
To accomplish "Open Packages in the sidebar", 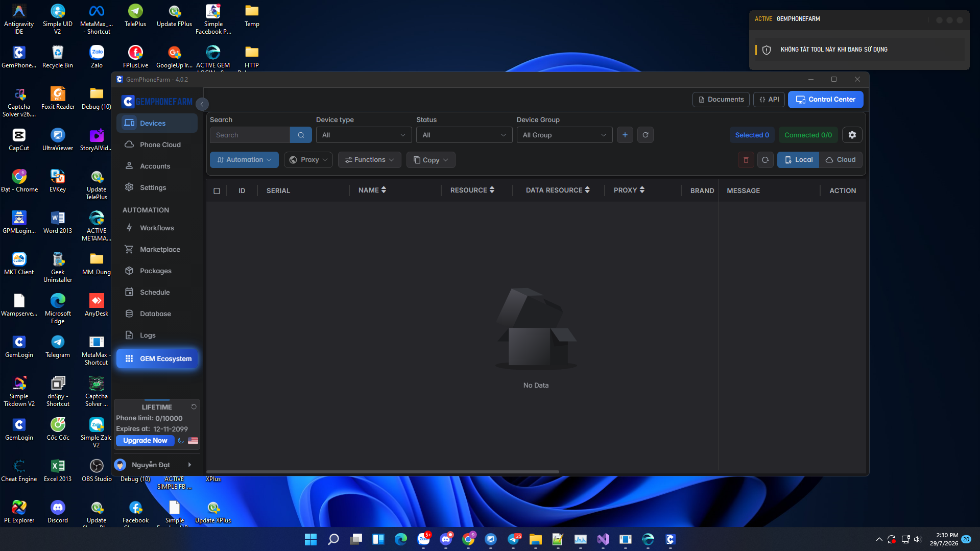I will (x=157, y=271).
